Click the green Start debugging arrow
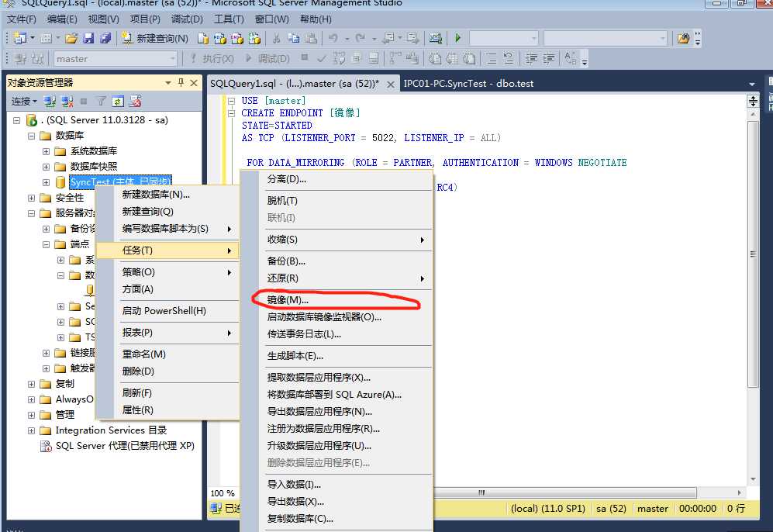This screenshot has height=532, width=773. 458,38
